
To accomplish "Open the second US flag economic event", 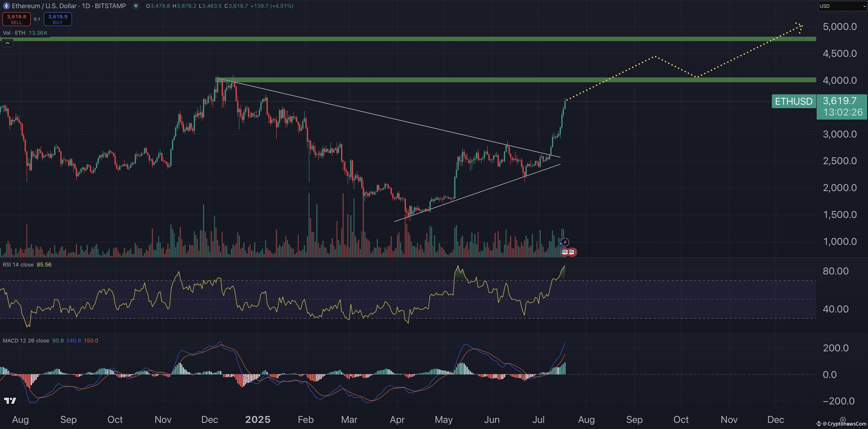I will (x=572, y=252).
